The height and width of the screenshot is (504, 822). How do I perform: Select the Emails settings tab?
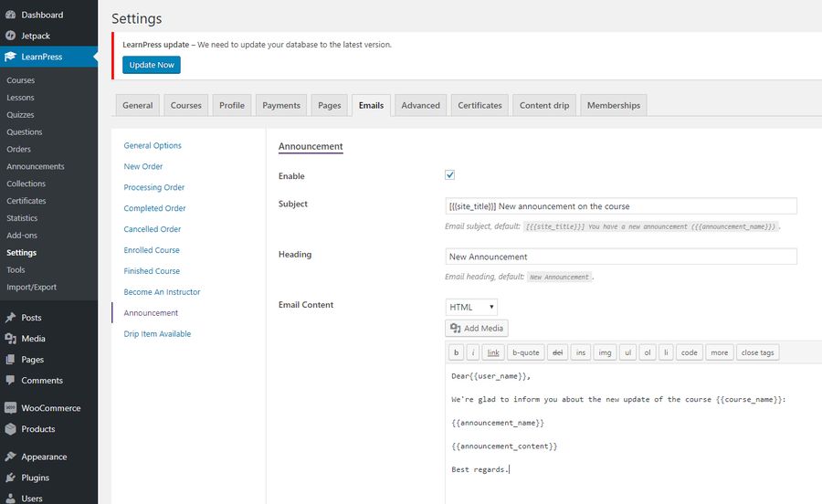click(x=371, y=105)
